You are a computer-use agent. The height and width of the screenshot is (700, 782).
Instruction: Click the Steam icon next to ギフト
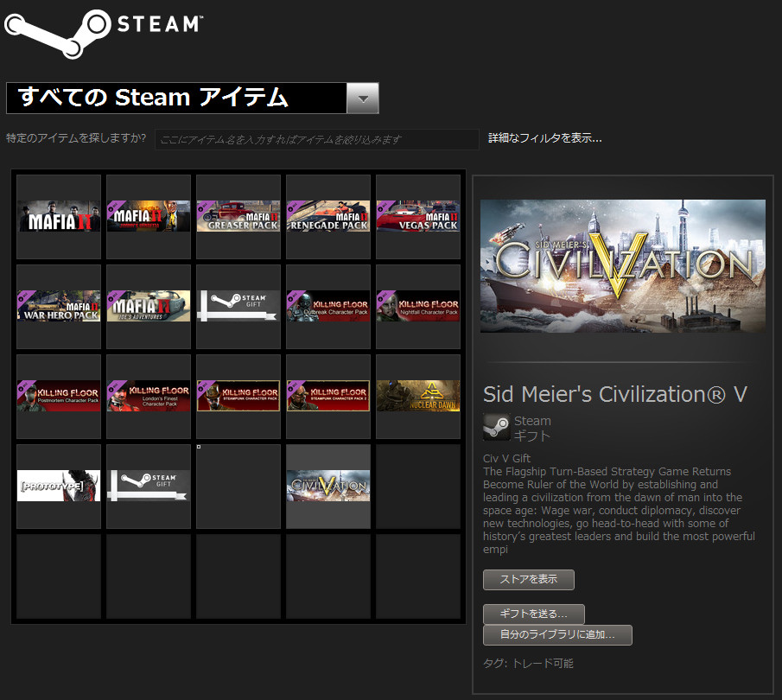click(496, 427)
